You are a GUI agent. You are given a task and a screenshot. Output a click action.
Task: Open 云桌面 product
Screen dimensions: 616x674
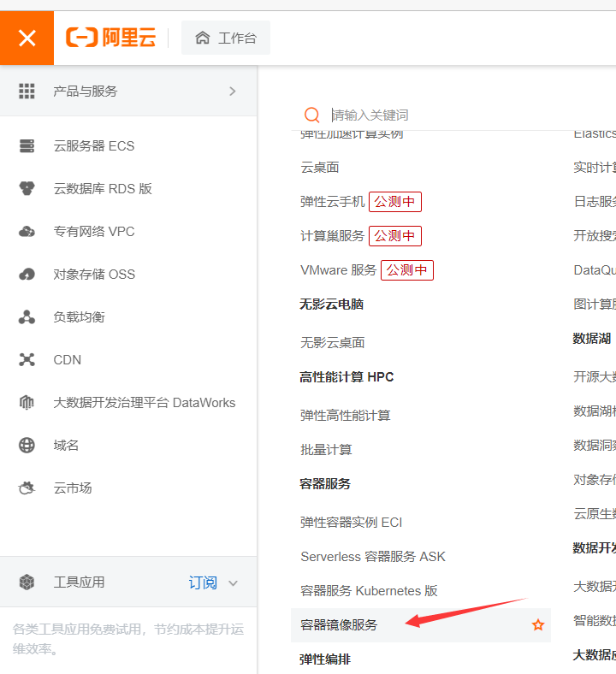[319, 167]
